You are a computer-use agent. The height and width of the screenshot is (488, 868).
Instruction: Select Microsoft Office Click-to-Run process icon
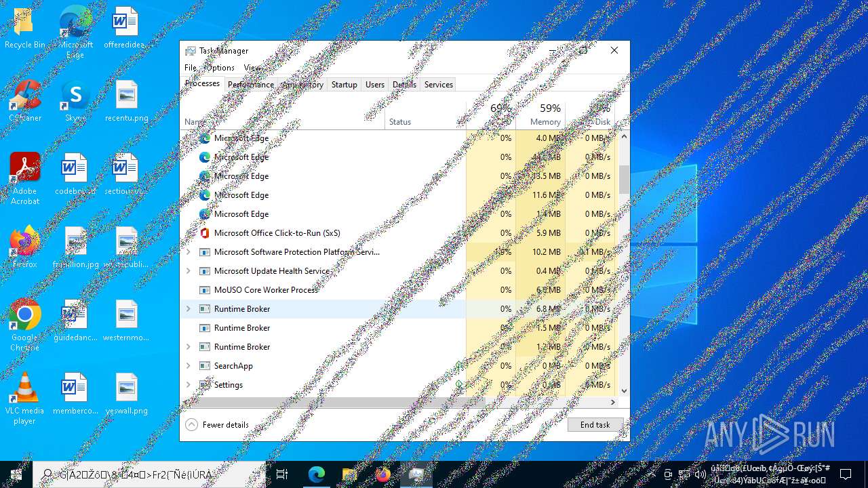204,233
